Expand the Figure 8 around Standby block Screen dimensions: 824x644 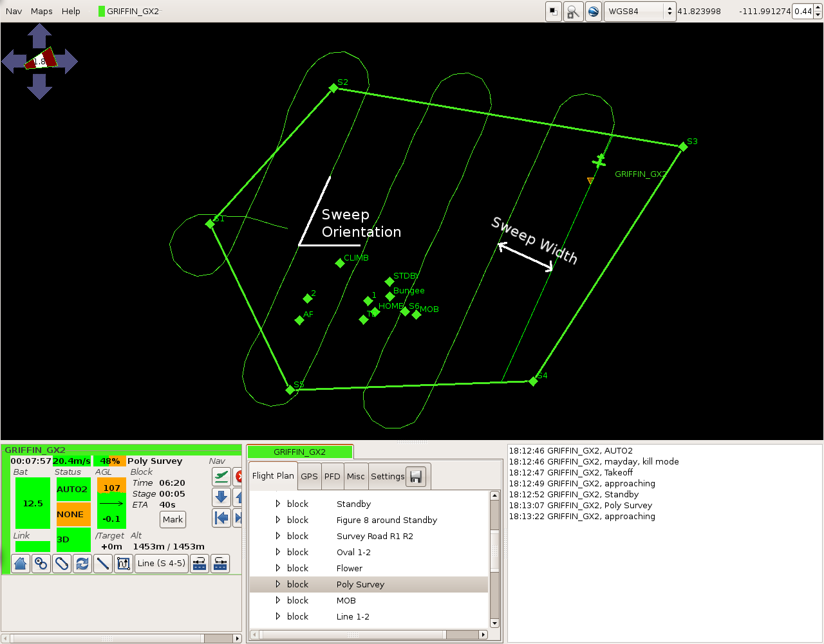(278, 520)
